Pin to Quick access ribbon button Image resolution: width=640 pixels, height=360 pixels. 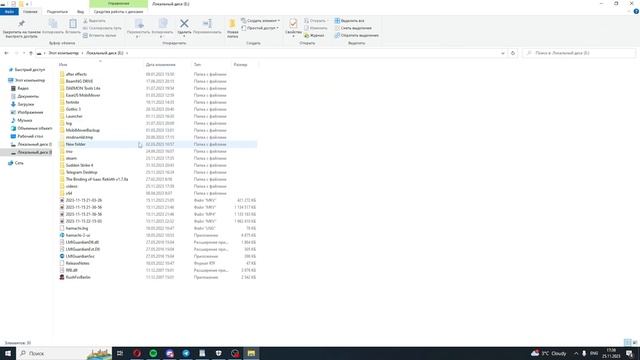(x=21, y=29)
